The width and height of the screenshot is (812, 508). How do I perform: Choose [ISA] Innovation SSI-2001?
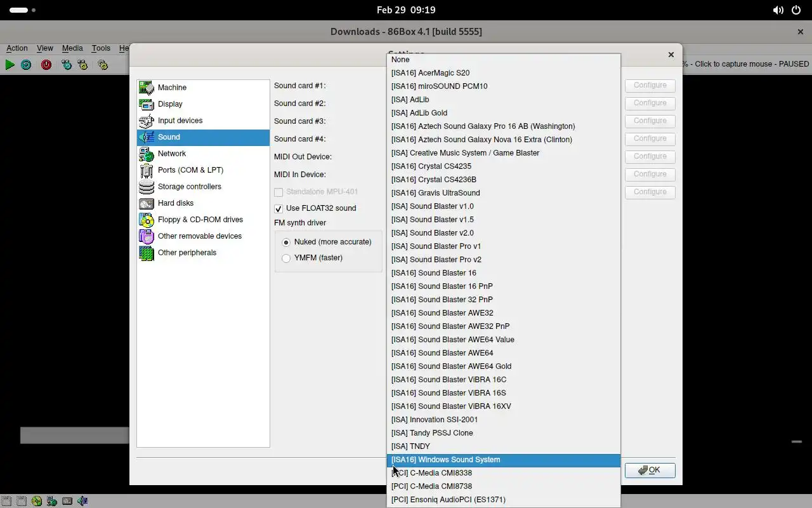pos(504,420)
